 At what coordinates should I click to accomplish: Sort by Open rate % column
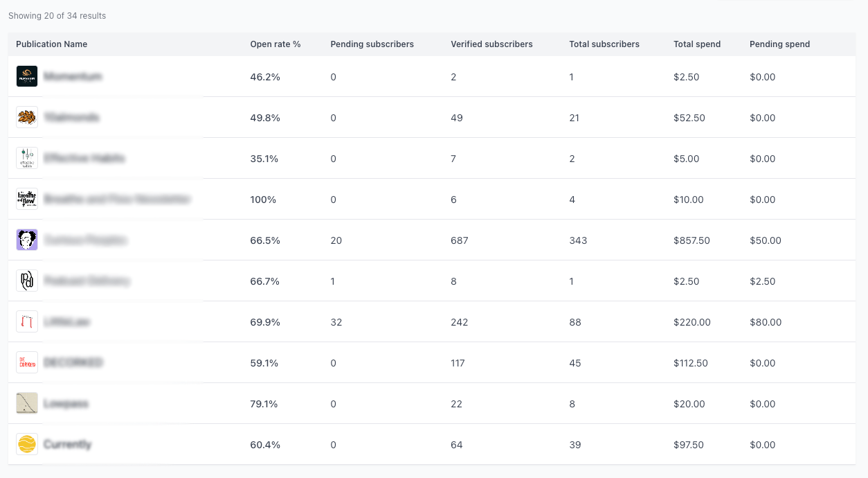(x=275, y=44)
